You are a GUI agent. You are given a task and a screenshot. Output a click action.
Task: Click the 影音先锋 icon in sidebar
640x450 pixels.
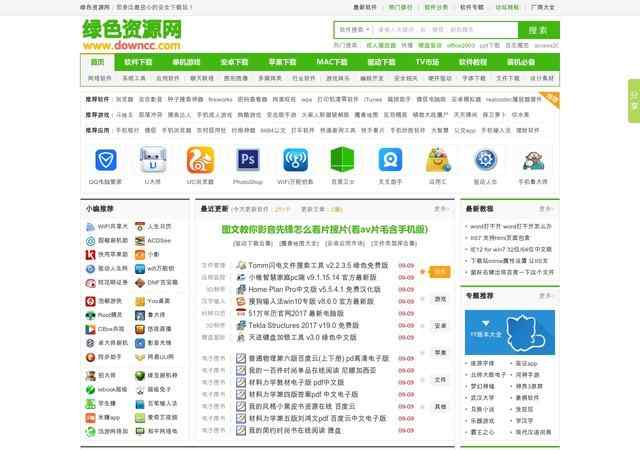140,343
